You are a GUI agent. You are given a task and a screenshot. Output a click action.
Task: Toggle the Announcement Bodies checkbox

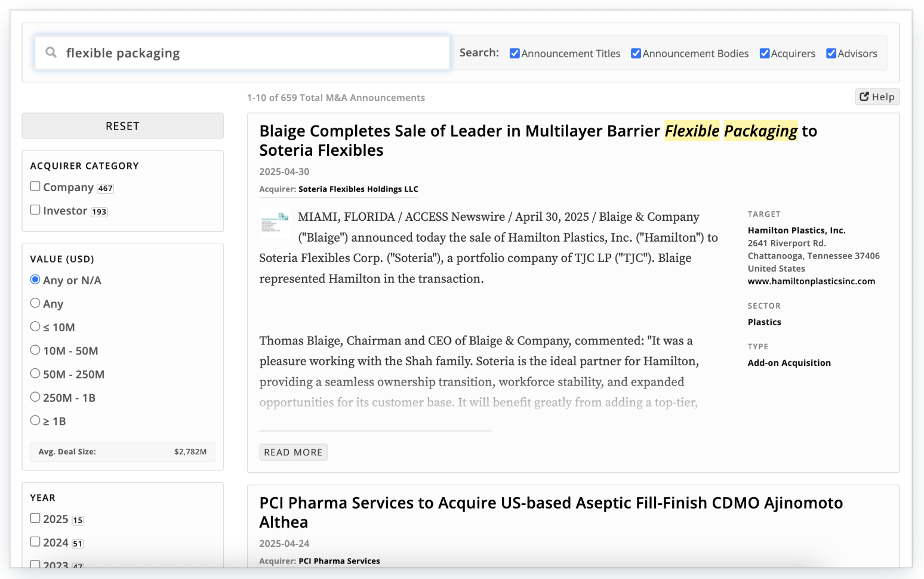click(x=636, y=54)
